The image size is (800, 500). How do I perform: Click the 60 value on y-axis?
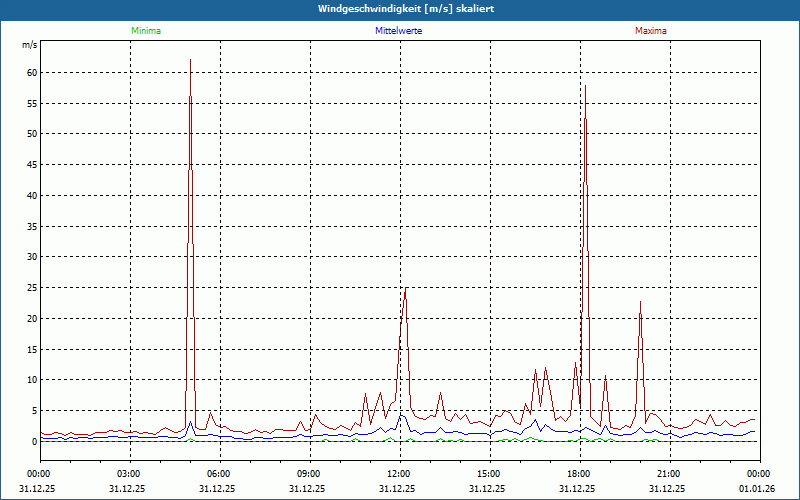point(33,72)
